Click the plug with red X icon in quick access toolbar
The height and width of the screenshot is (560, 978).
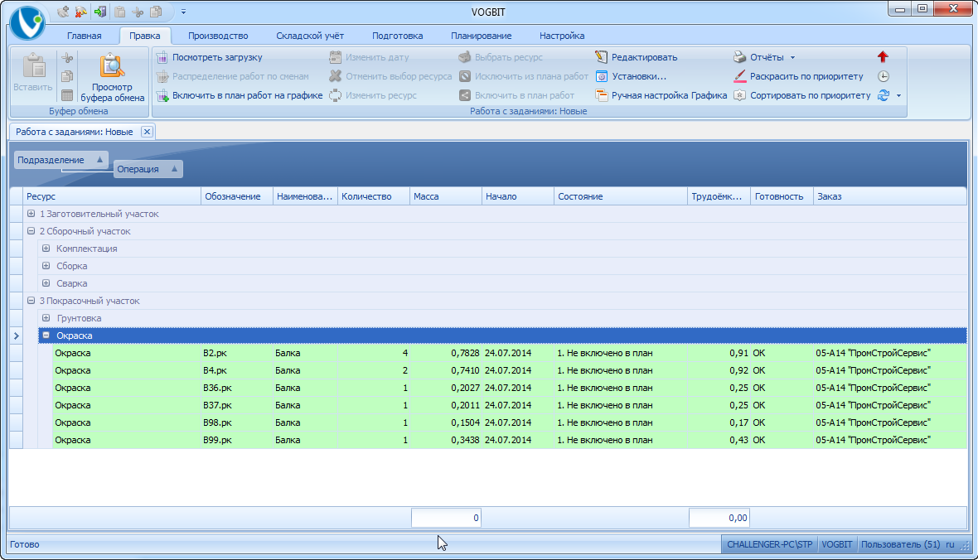[x=81, y=12]
